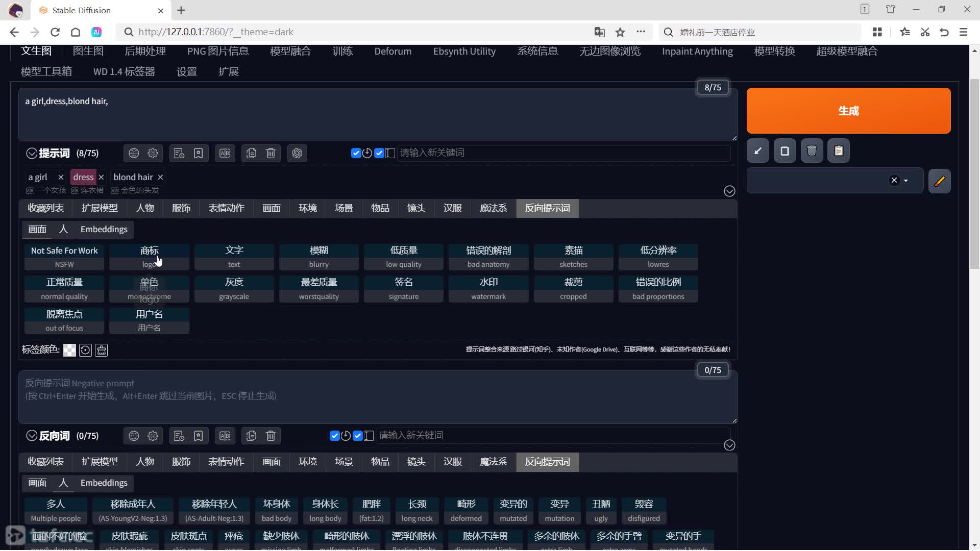Open the history icon in the negative prompt toolbar
980x551 pixels.
click(179, 436)
